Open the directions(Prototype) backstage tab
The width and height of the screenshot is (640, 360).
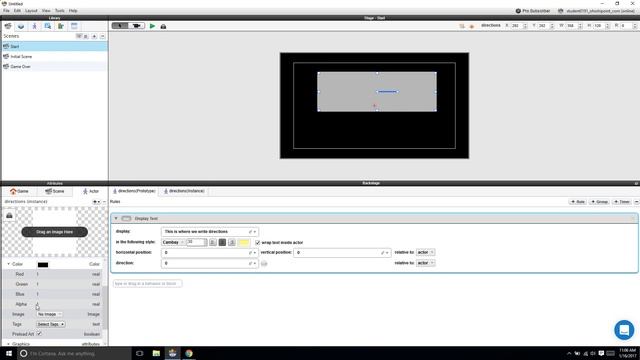point(134,191)
